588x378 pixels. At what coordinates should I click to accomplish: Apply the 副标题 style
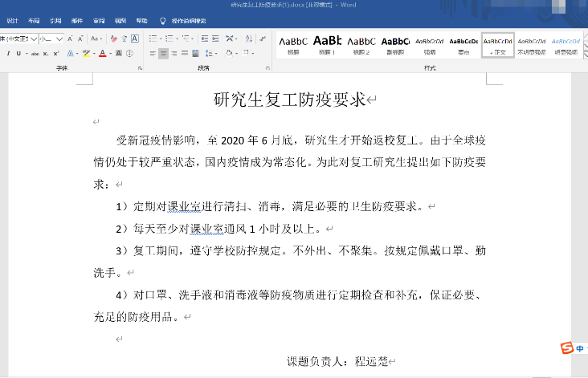(395, 45)
